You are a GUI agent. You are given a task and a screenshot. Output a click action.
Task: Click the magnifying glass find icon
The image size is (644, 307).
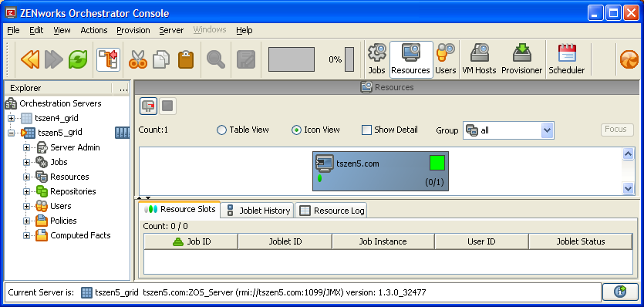pyautogui.click(x=216, y=59)
